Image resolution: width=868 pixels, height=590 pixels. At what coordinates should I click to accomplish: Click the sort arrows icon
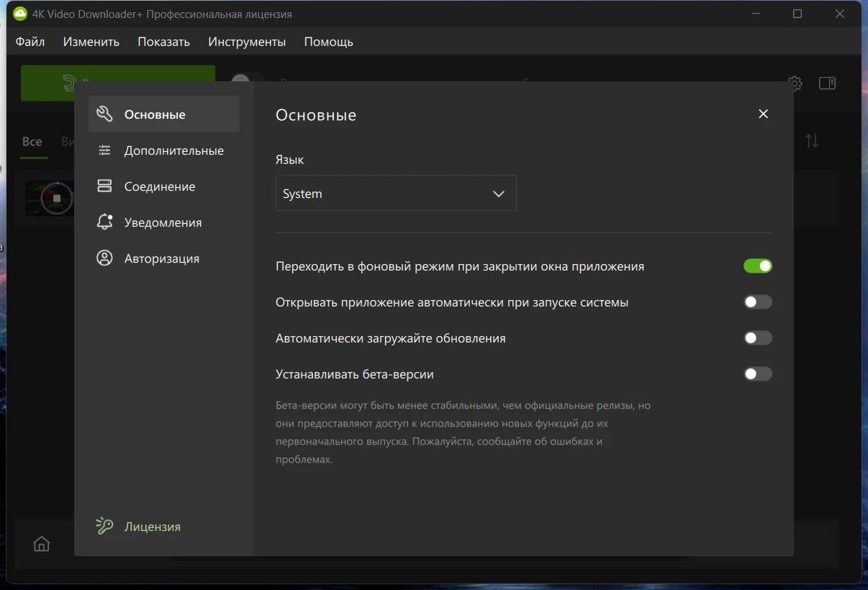pos(812,141)
